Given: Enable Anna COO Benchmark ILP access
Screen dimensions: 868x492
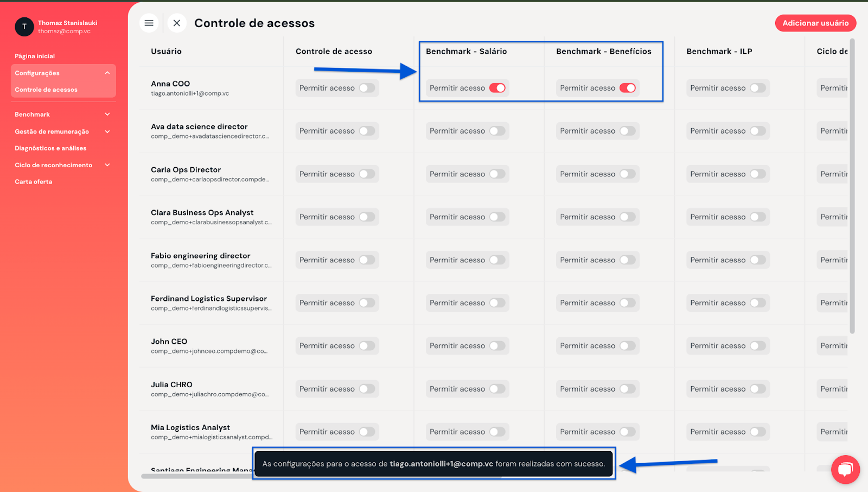Looking at the screenshot, I should 758,88.
